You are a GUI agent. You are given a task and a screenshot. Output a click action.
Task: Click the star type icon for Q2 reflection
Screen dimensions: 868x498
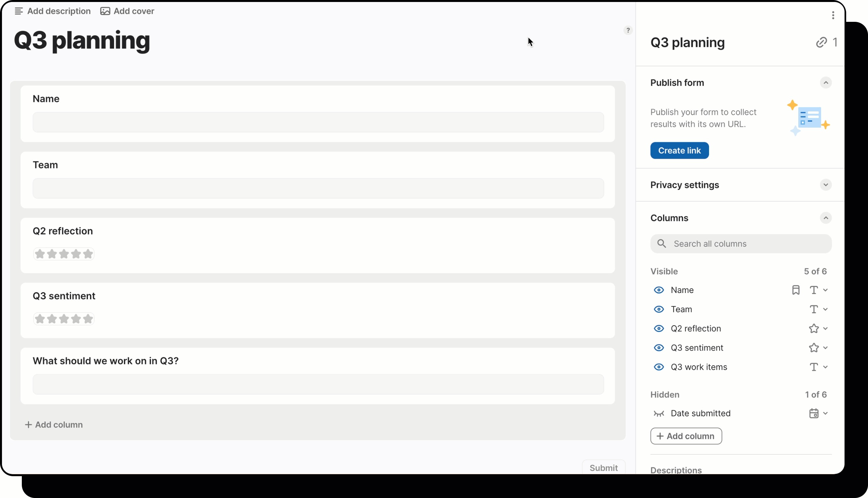[814, 328]
